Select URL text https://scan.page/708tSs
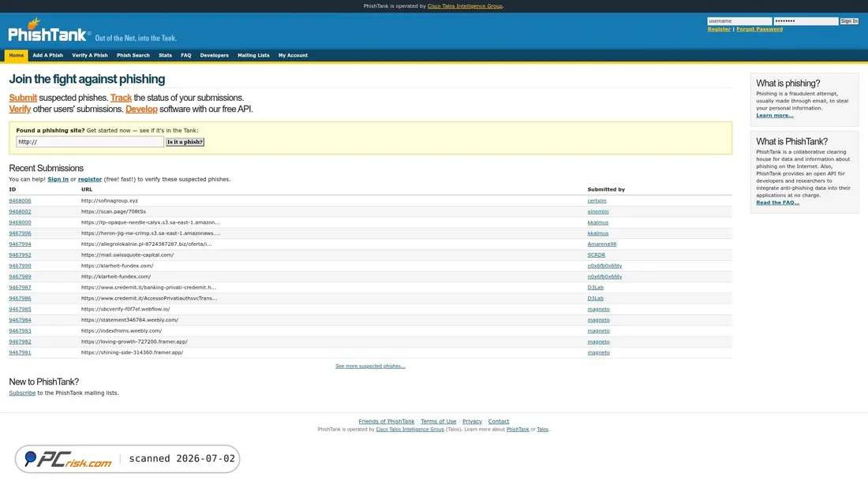Viewport: 868px width, 488px height. tap(114, 211)
